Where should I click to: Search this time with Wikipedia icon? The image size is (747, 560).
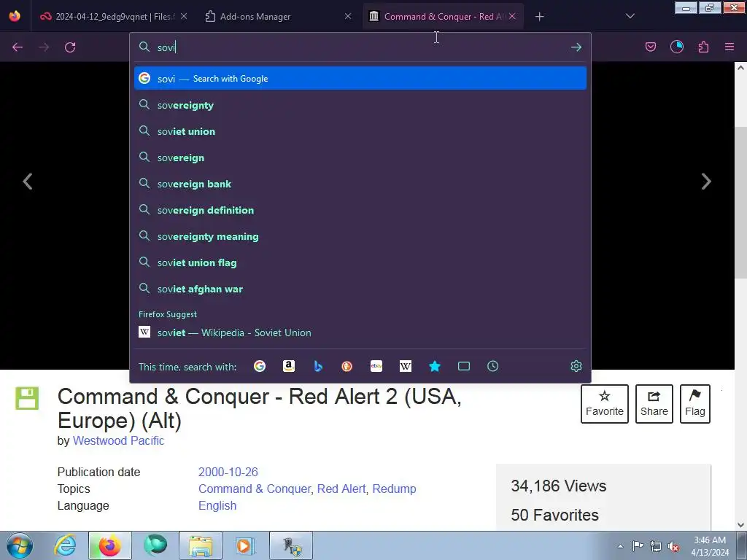tap(406, 366)
